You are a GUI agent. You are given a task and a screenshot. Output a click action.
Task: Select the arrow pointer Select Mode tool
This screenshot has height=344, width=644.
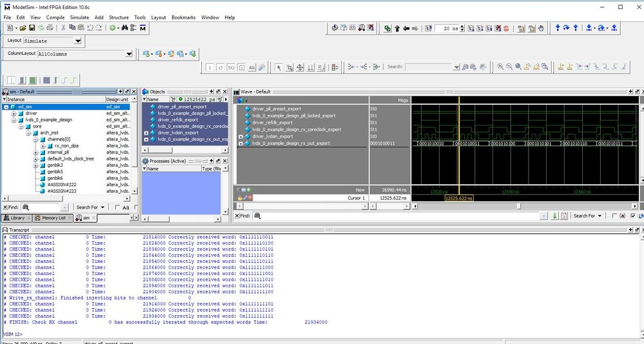tap(279, 68)
